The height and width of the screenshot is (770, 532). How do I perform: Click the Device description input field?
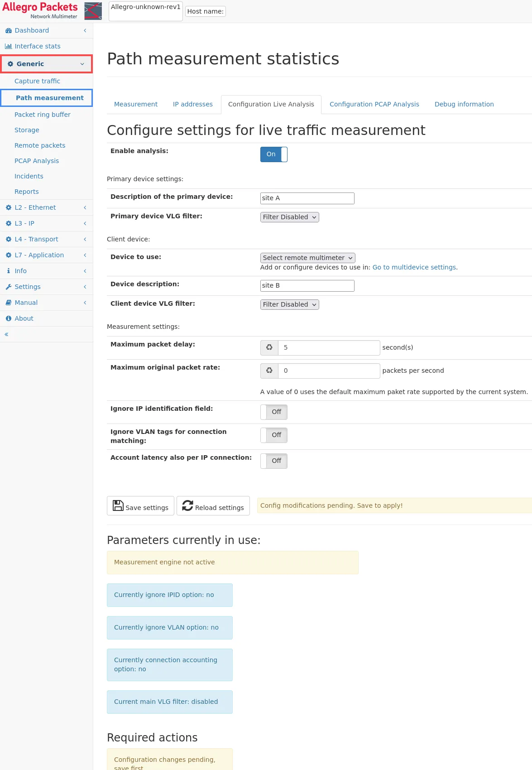click(x=307, y=286)
